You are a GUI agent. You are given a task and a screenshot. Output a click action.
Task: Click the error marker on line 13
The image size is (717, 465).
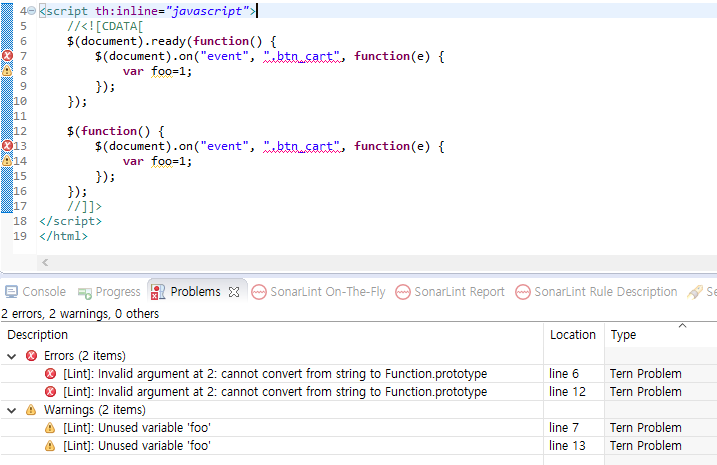click(7, 146)
